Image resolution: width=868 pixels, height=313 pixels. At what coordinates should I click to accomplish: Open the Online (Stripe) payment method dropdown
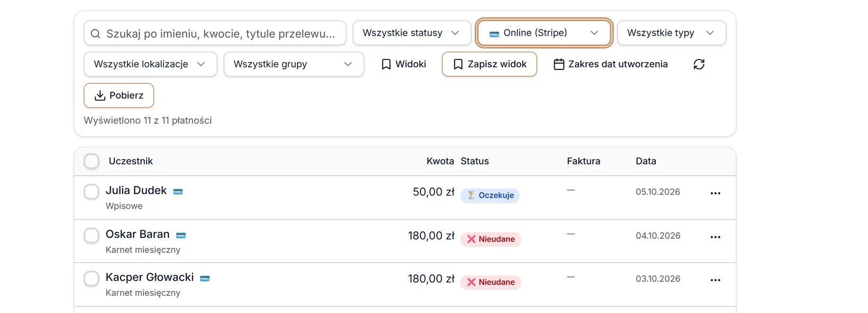544,33
